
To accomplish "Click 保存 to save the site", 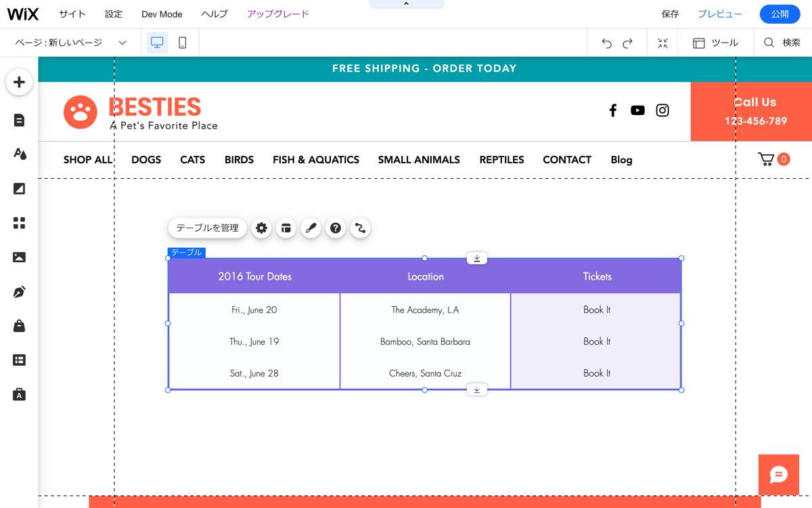I will (x=670, y=14).
